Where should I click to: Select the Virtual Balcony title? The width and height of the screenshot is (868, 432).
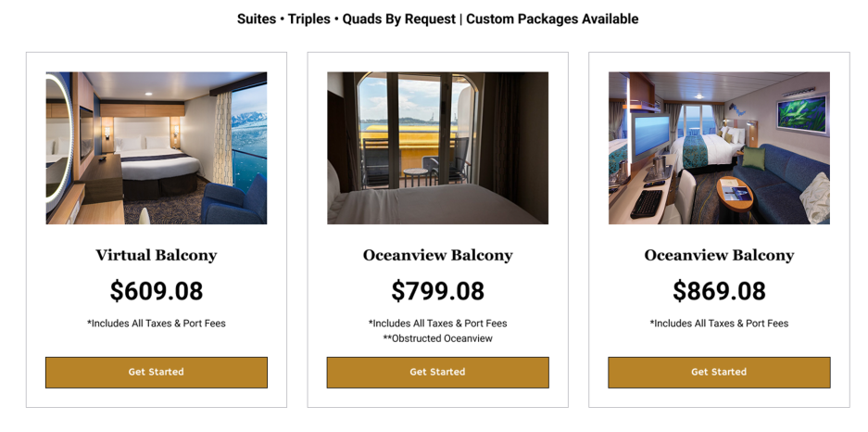click(x=157, y=255)
